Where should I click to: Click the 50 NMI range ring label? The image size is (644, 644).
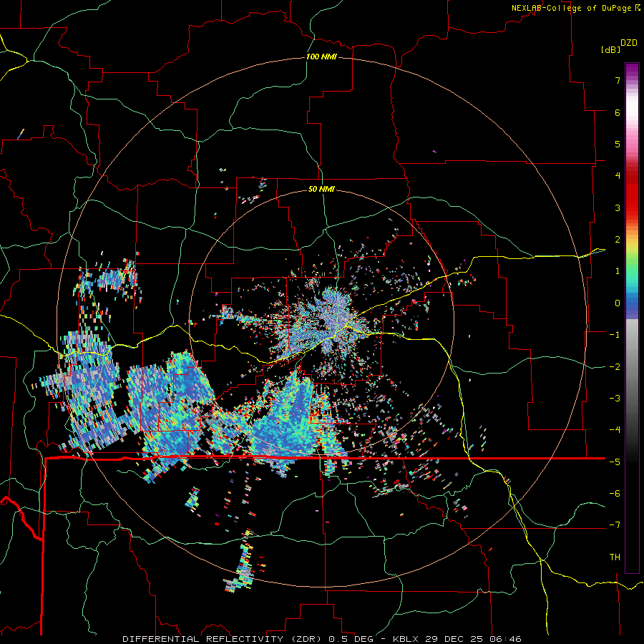(x=321, y=189)
